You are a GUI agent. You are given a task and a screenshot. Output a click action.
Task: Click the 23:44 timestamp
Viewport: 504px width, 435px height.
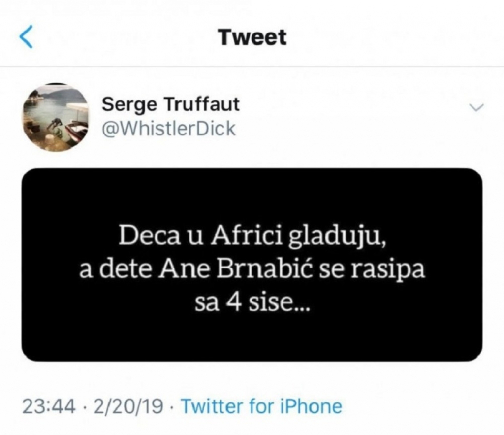(49, 407)
